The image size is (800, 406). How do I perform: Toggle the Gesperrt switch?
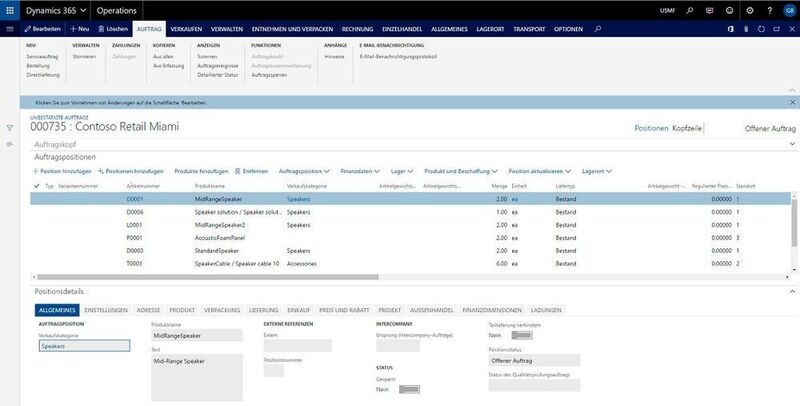(408, 389)
